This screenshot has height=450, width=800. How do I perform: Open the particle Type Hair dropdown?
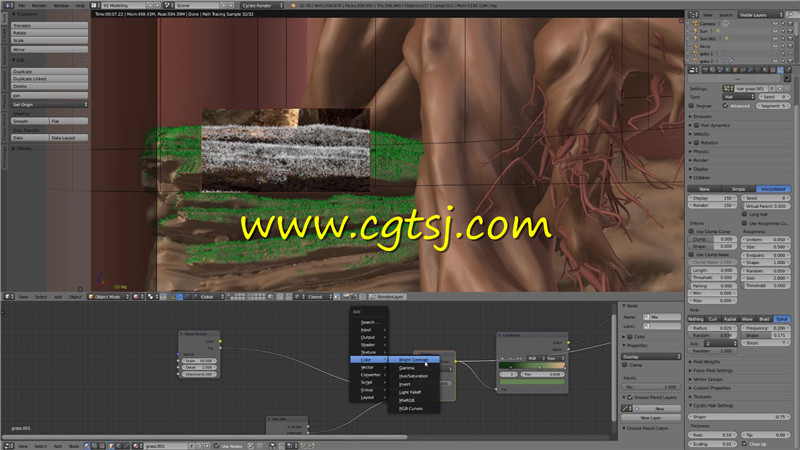click(x=738, y=96)
